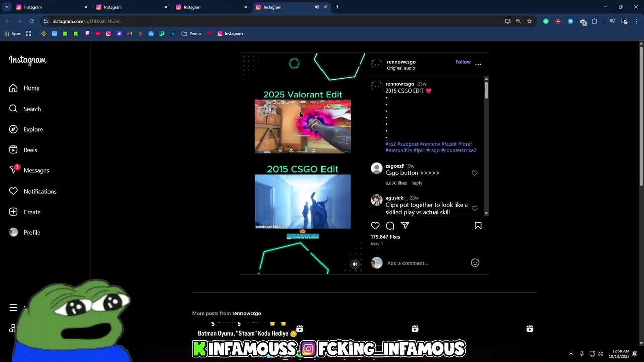Mute the playing tab via its speaker icon
The width and height of the screenshot is (644, 362).
coord(317,7)
